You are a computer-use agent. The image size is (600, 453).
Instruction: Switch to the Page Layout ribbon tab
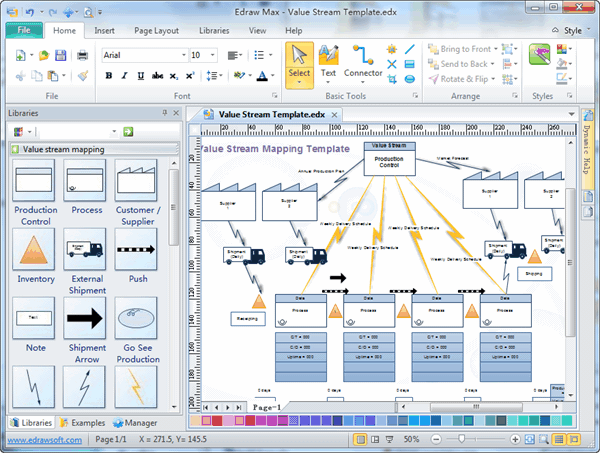pyautogui.click(x=157, y=31)
